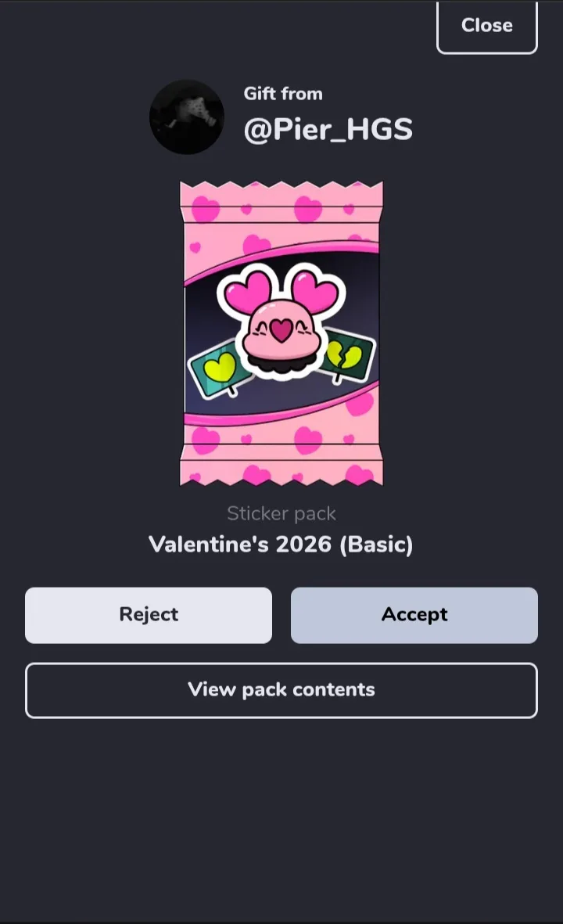Click the jellyfish's black frilly skirt

click(x=281, y=364)
